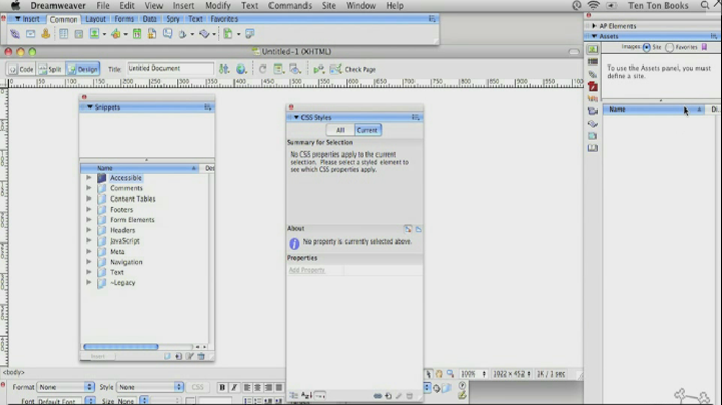Insert a Table from the Common bar
Viewport: 722px width, 405px height.
pos(64,34)
